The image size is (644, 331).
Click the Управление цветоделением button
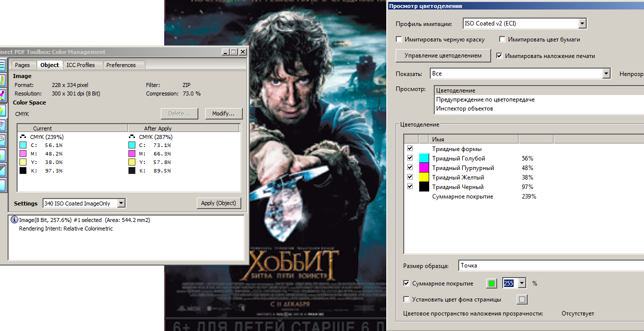point(443,55)
